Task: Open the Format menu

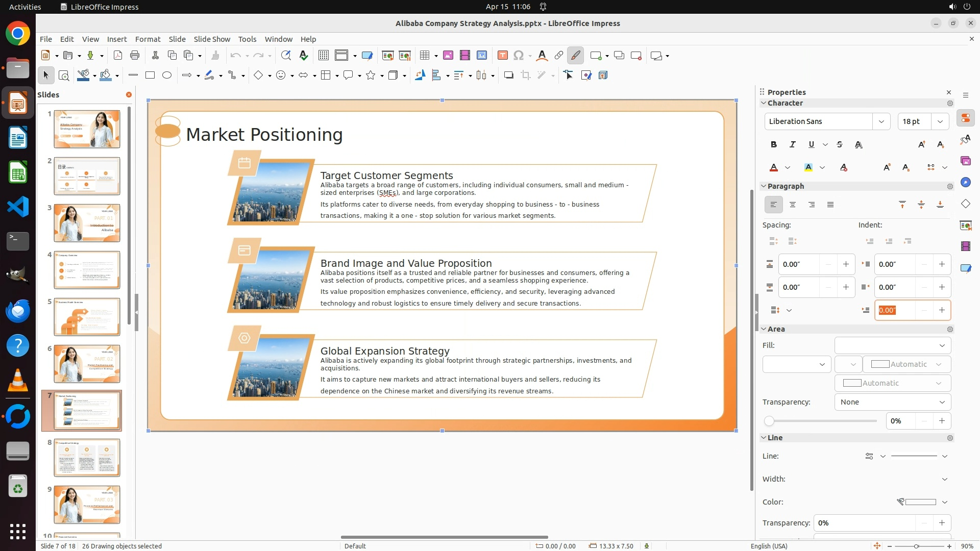Action: click(x=148, y=39)
